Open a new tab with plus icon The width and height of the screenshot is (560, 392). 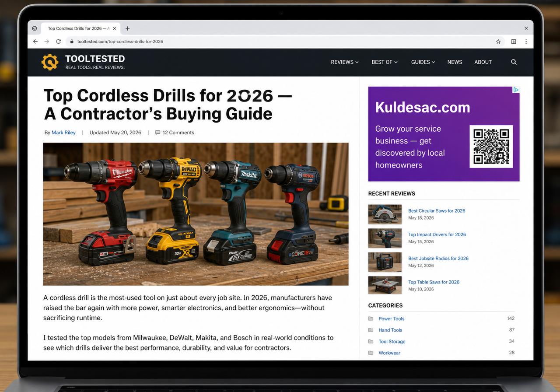[127, 28]
